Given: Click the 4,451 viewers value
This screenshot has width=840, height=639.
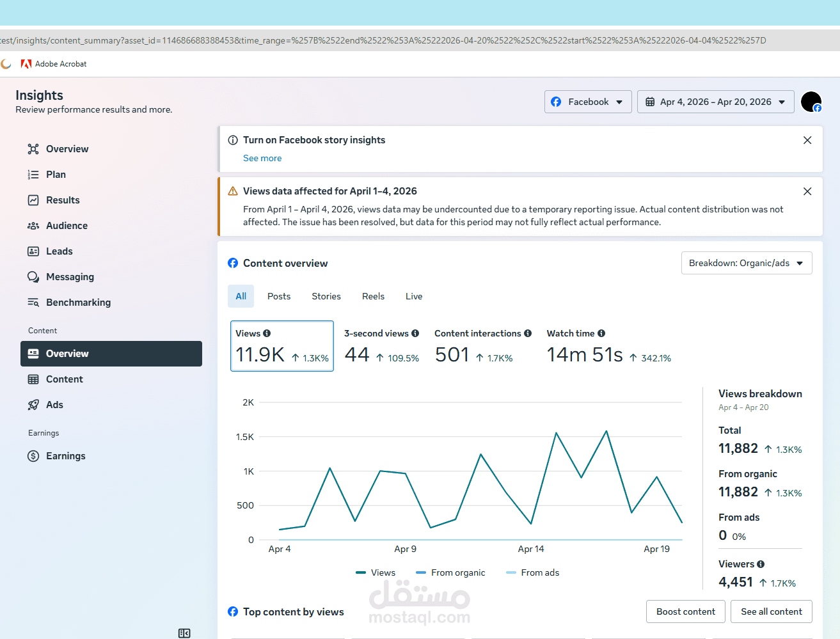Looking at the screenshot, I should (736, 582).
